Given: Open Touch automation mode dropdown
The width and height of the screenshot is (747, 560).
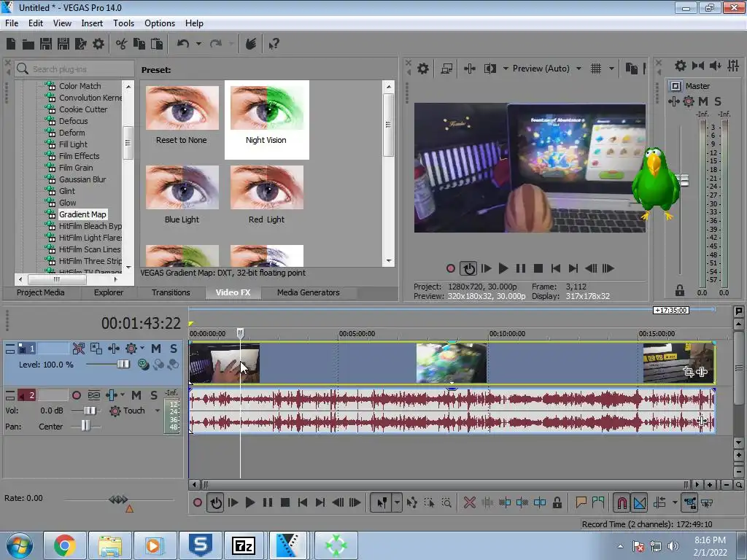Looking at the screenshot, I should pyautogui.click(x=158, y=411).
